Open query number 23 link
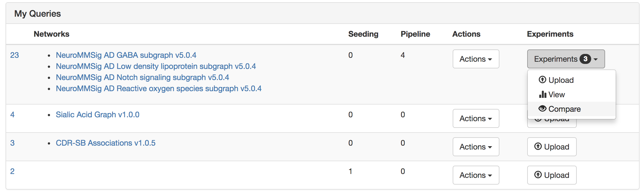 pos(14,55)
